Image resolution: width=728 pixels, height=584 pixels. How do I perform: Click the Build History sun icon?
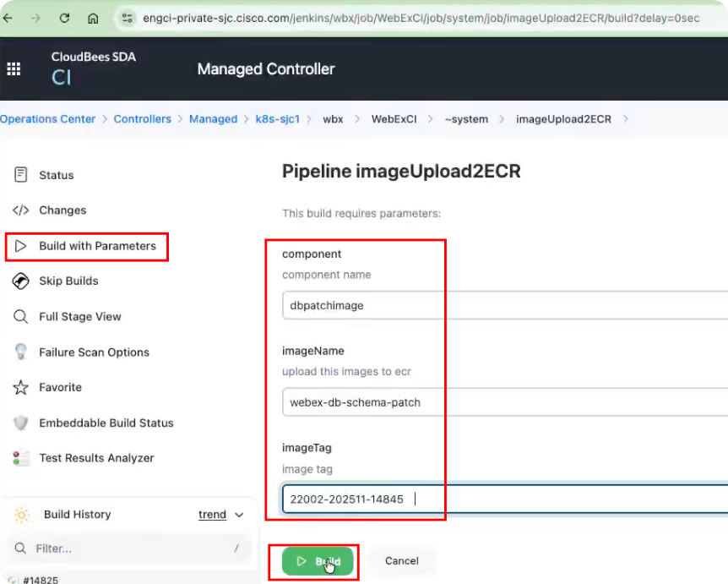(x=22, y=515)
